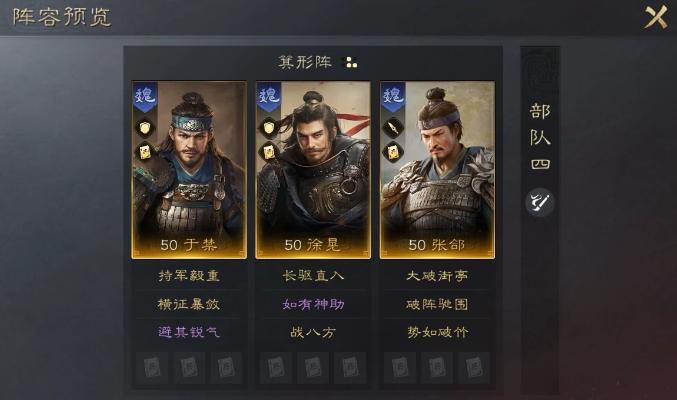Click the yellow scroll icon on 张郃's card

coord(393,152)
